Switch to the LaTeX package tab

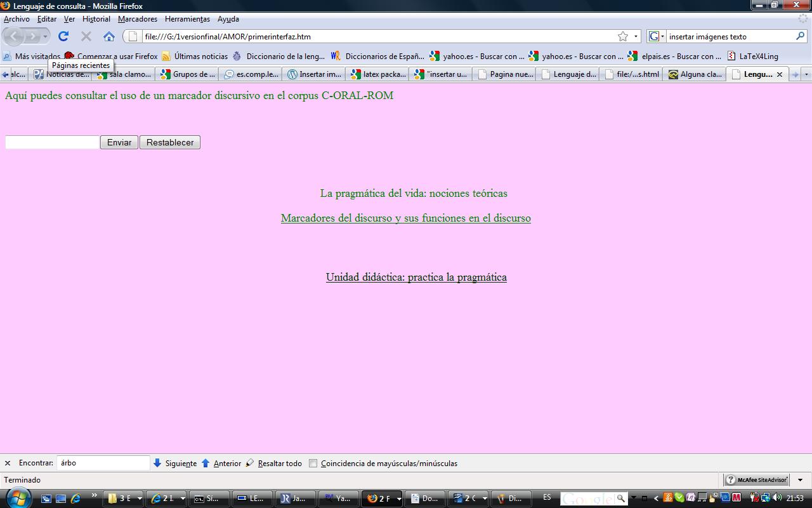point(378,74)
